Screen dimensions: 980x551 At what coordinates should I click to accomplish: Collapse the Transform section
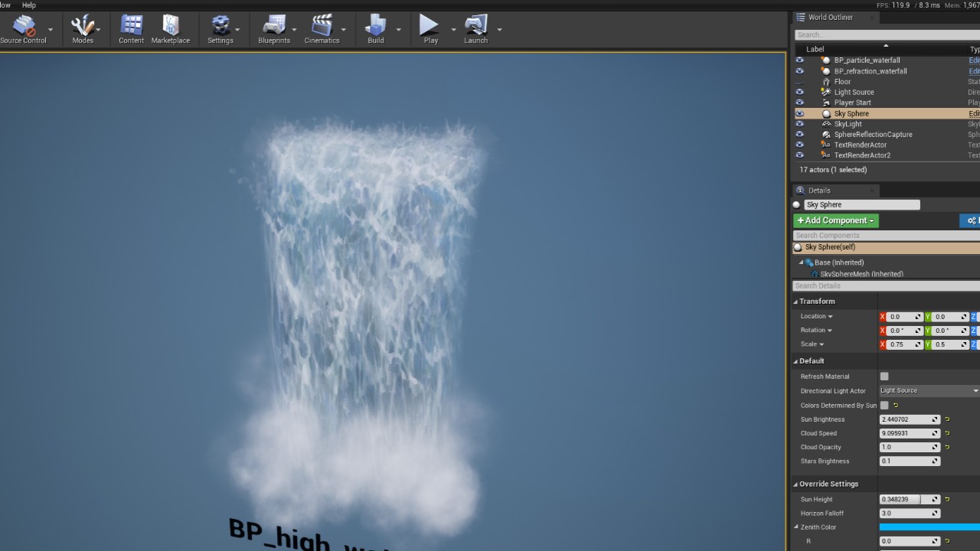click(795, 302)
